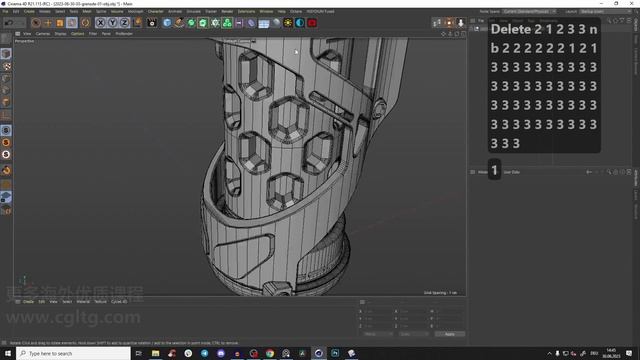Select the Live Selection tool

[x=36, y=23]
